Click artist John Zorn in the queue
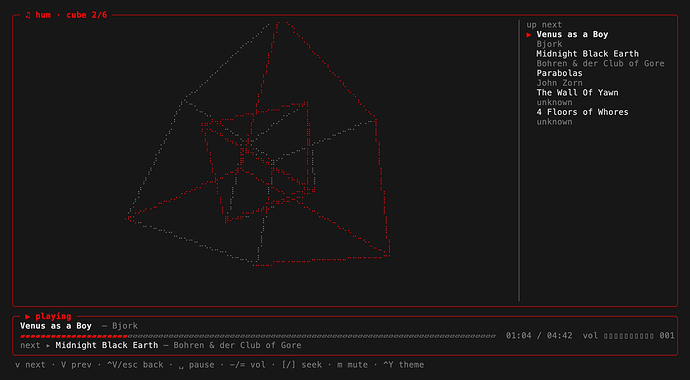 pyautogui.click(x=559, y=83)
